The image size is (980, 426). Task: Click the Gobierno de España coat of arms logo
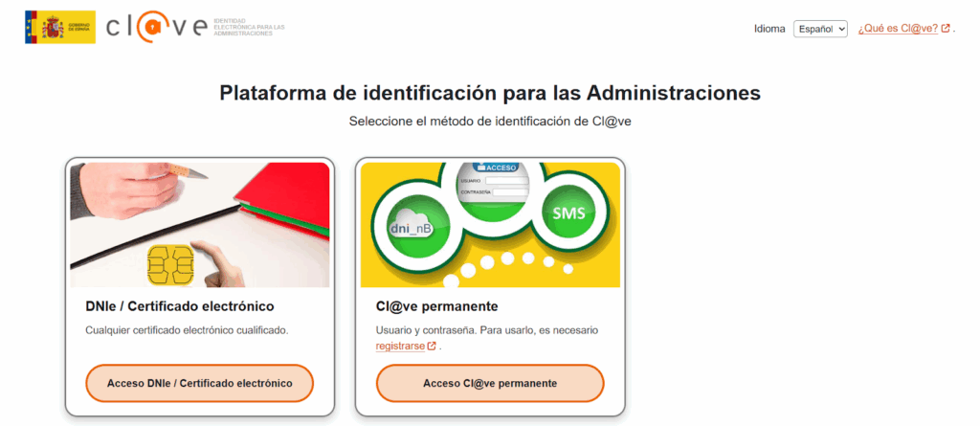point(60,27)
